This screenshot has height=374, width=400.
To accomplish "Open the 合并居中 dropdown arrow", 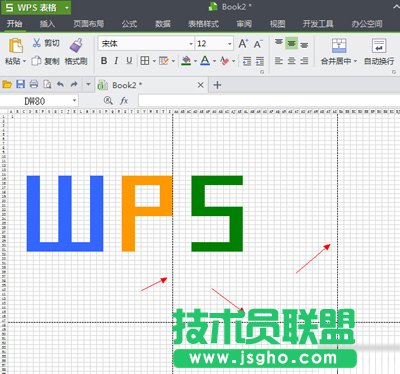I will [355, 61].
